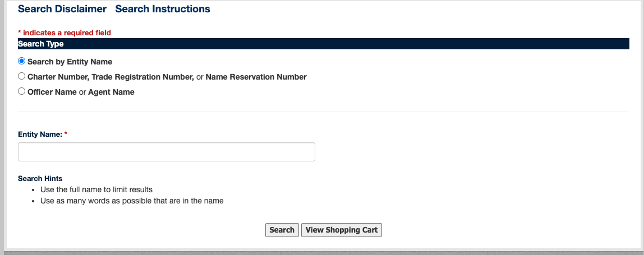The height and width of the screenshot is (255, 644).
Task: Click the Search Type header bar
Action: [x=324, y=44]
